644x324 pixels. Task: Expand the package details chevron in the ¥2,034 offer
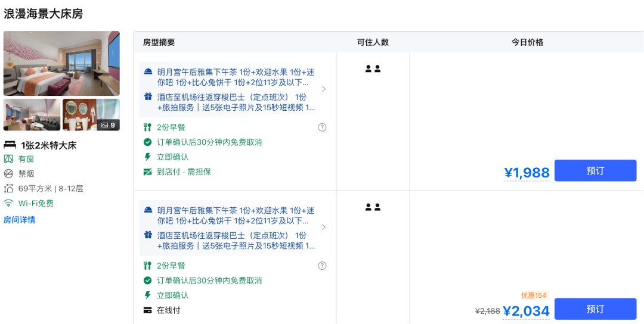tap(324, 227)
